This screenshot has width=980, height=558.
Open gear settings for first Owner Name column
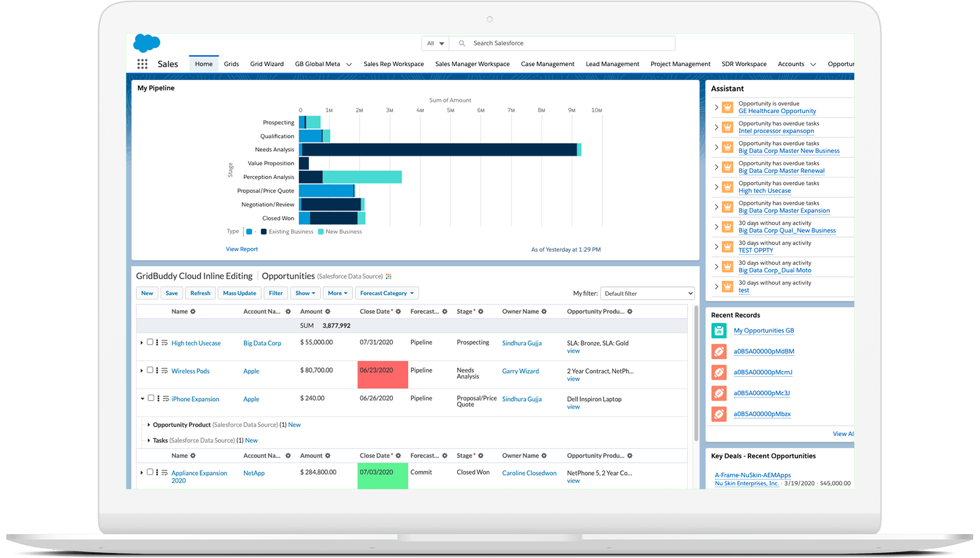pos(544,311)
